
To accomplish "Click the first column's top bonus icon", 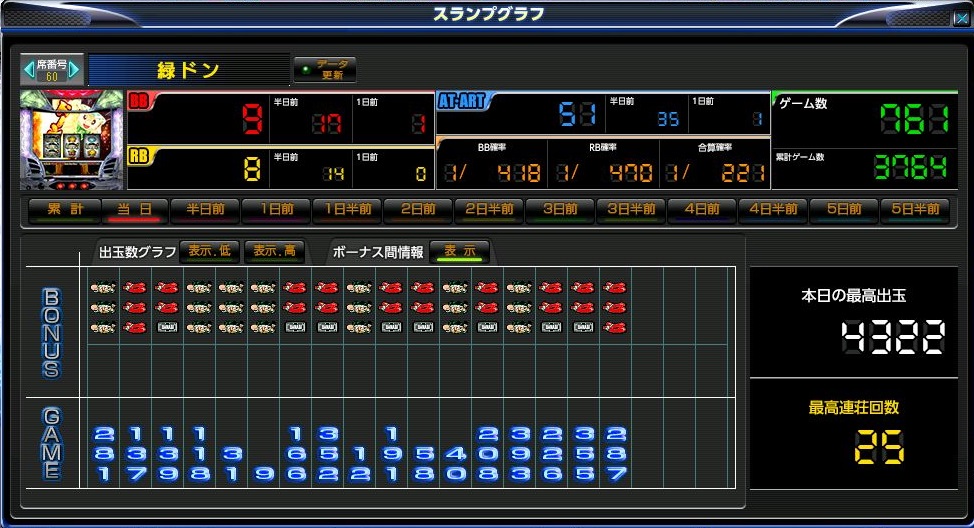I will point(102,288).
